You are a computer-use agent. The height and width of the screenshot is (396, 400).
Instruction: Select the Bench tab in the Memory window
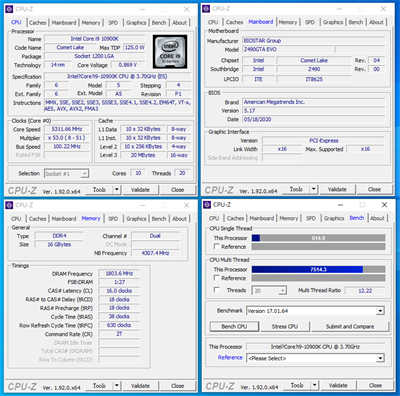159,219
